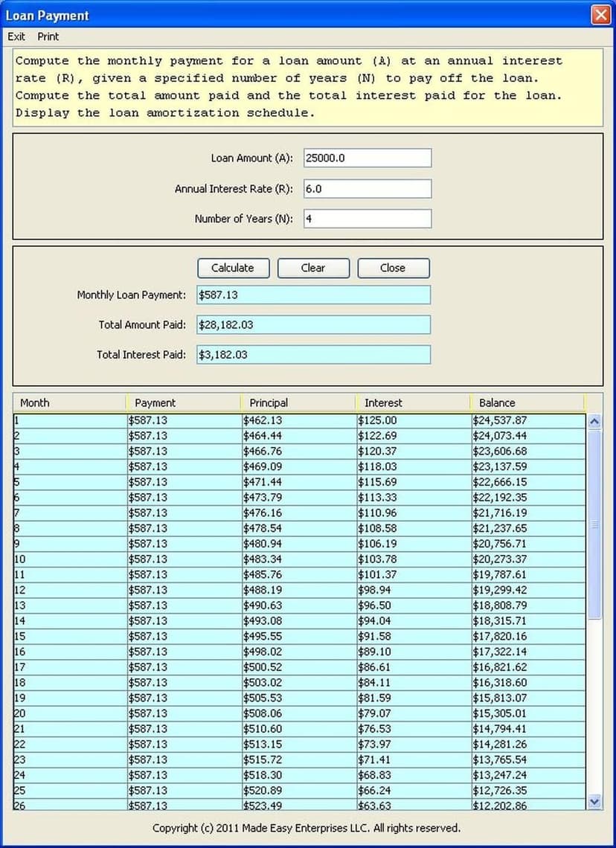616x848 pixels.
Task: Select principal cell $480.94
Action: [299, 544]
